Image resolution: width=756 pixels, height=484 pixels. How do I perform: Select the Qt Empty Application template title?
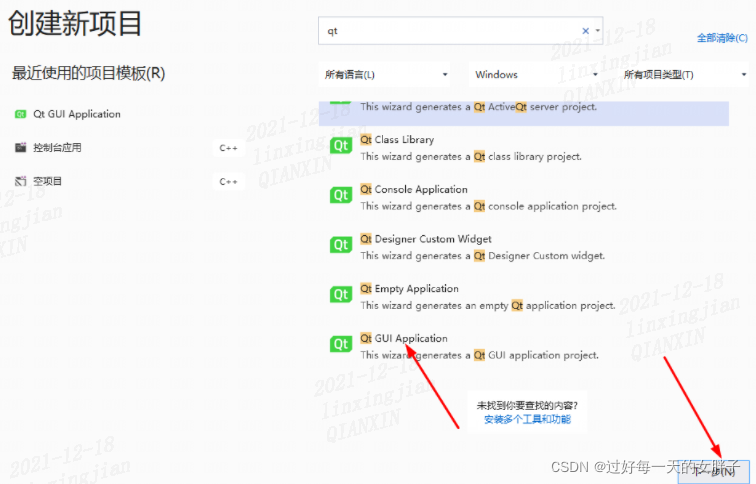coord(410,289)
